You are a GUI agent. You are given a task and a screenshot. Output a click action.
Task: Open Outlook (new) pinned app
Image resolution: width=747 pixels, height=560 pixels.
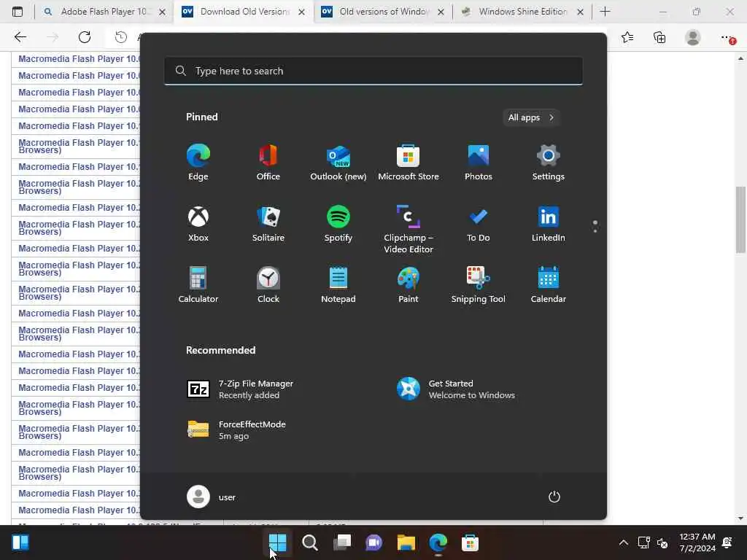click(338, 163)
